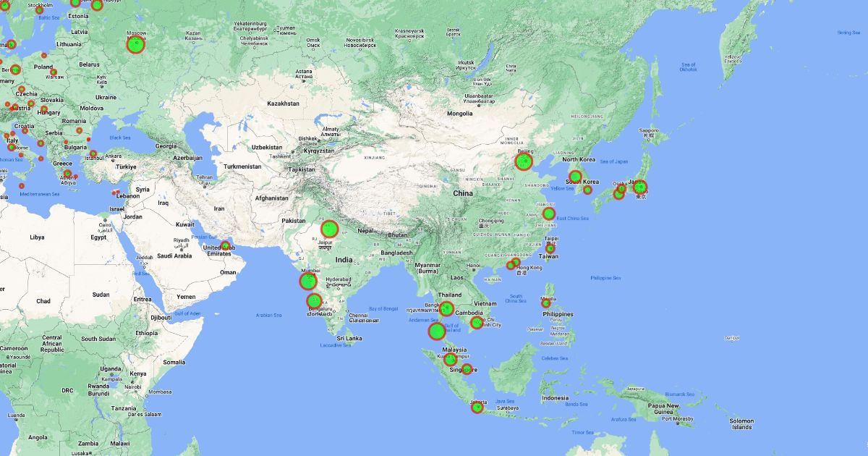
Task: Open the marker near New Delhi
Action: [329, 229]
